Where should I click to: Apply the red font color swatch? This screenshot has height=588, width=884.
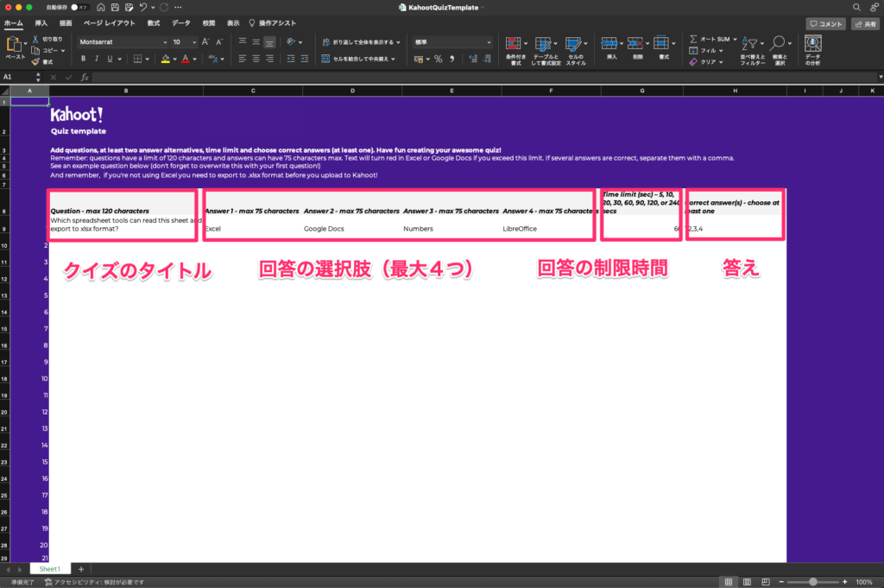click(186, 59)
